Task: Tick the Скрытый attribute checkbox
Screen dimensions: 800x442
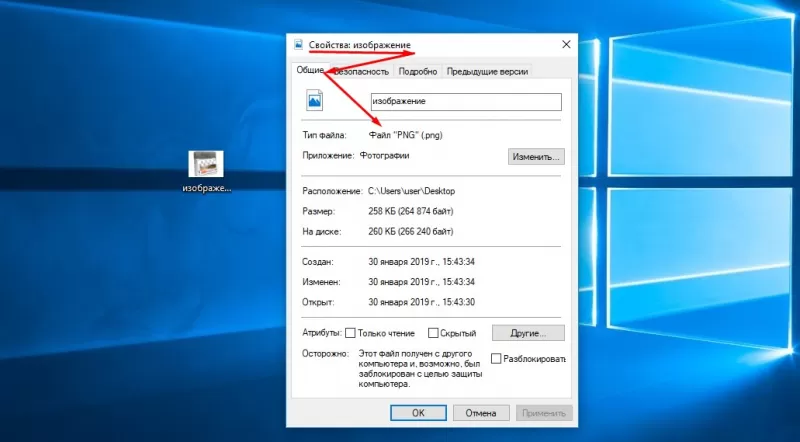Action: tap(433, 333)
